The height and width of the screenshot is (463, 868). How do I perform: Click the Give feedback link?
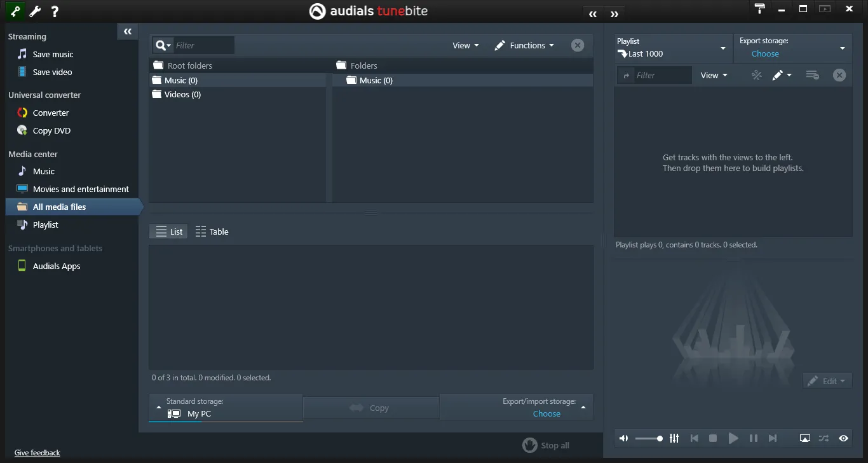[x=37, y=452]
